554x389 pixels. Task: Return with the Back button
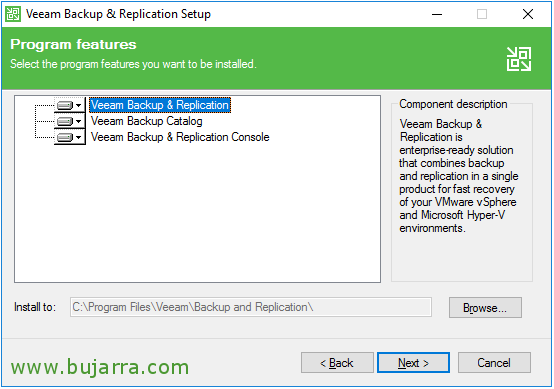coord(337,363)
